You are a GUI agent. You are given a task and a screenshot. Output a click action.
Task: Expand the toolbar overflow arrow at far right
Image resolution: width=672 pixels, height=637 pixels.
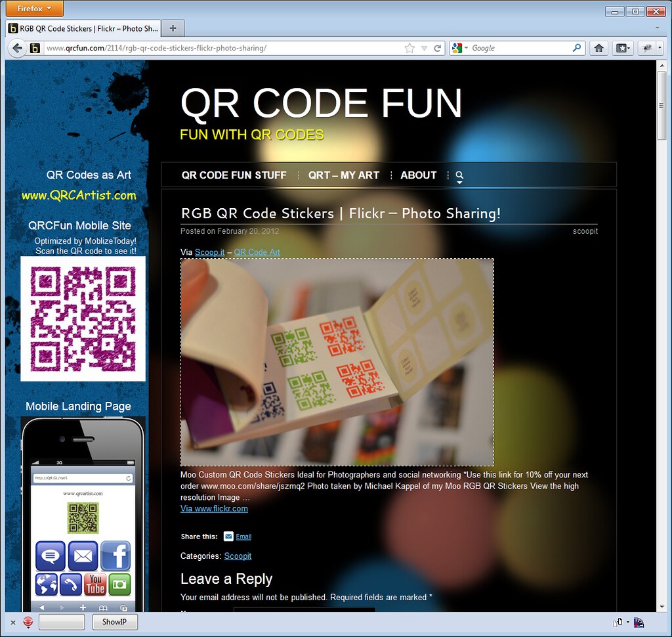[x=660, y=48]
